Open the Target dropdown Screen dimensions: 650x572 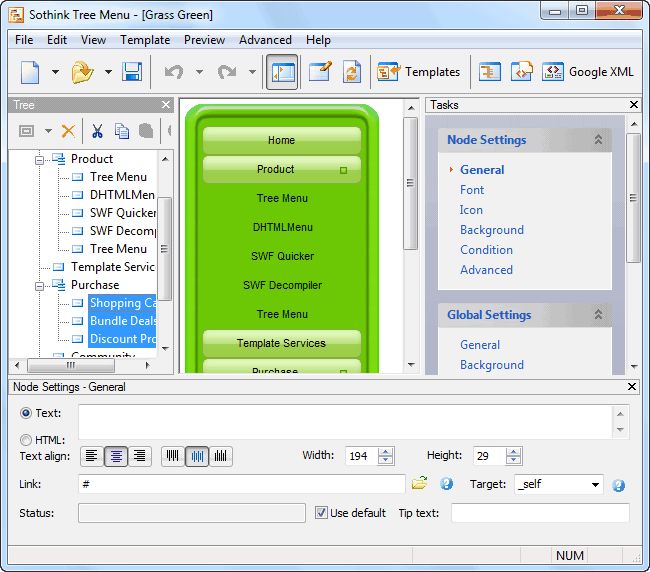click(596, 485)
